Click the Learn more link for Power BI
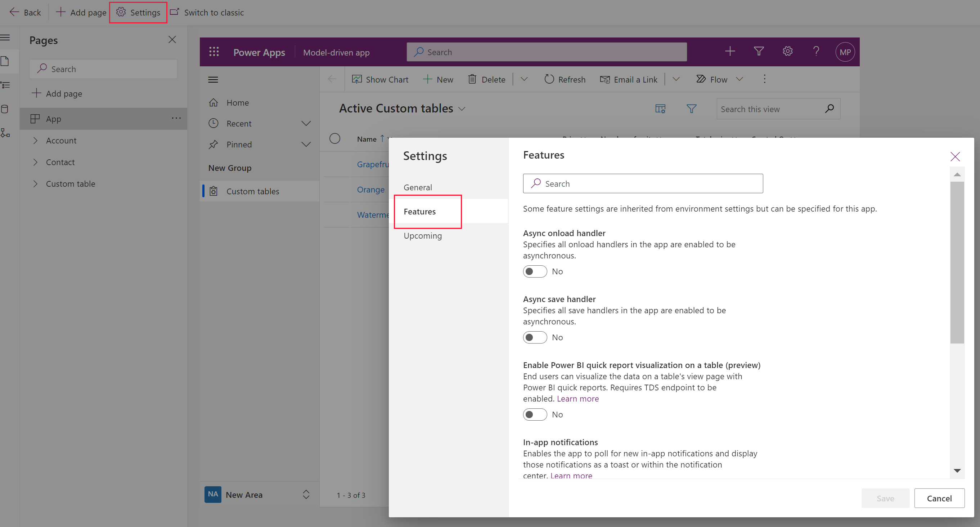Viewport: 980px width, 527px height. tap(578, 399)
